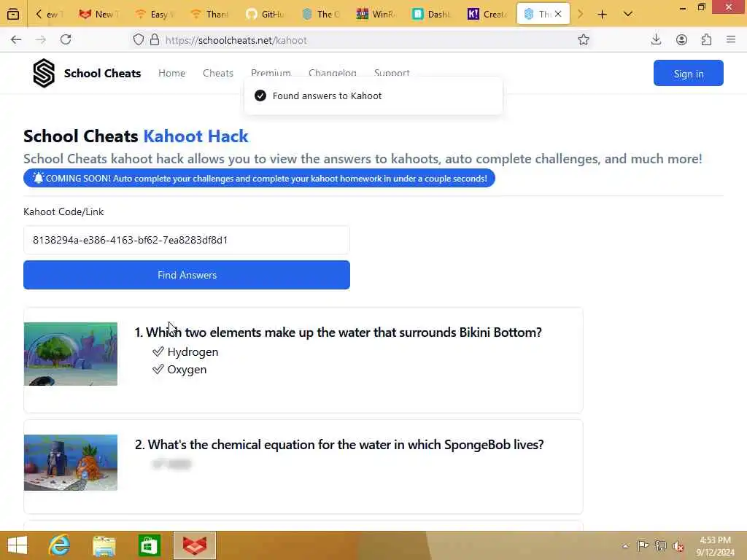
Task: Go forward one page in the browser
Action: click(41, 40)
